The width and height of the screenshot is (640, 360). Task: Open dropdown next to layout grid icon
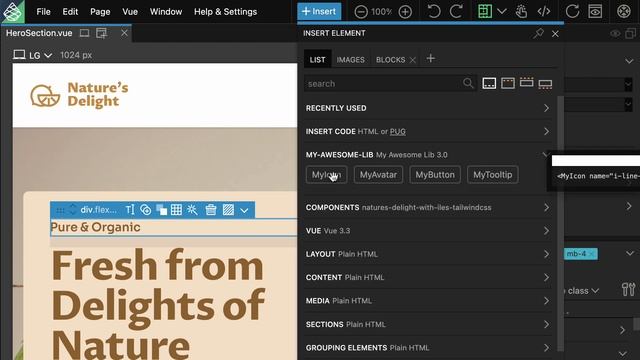click(502, 11)
